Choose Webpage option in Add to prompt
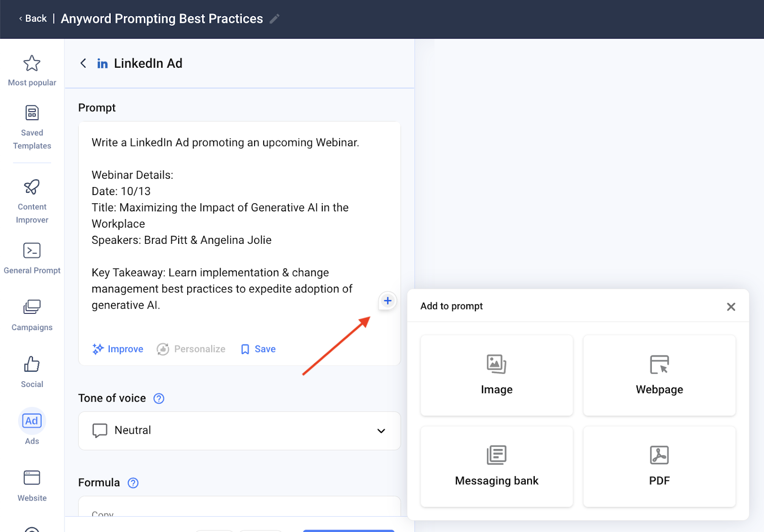 click(659, 375)
